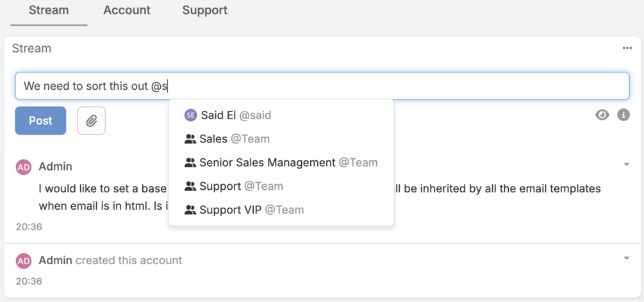Image resolution: width=644 pixels, height=302 pixels.
Task: Click the Support VIP team icon
Action: click(x=190, y=210)
